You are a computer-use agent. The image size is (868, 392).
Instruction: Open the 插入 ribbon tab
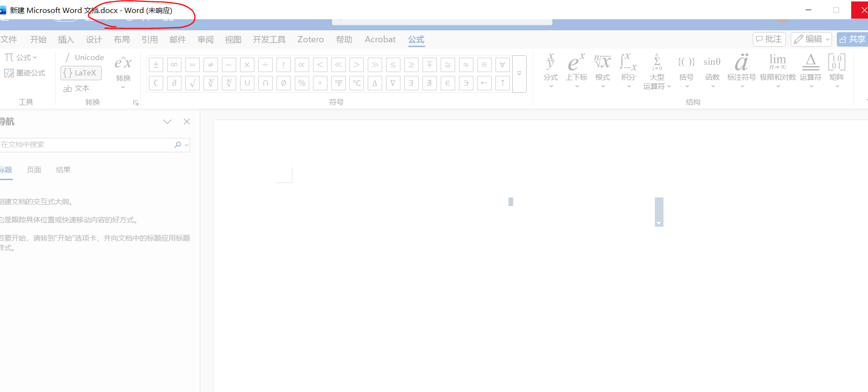(x=66, y=39)
